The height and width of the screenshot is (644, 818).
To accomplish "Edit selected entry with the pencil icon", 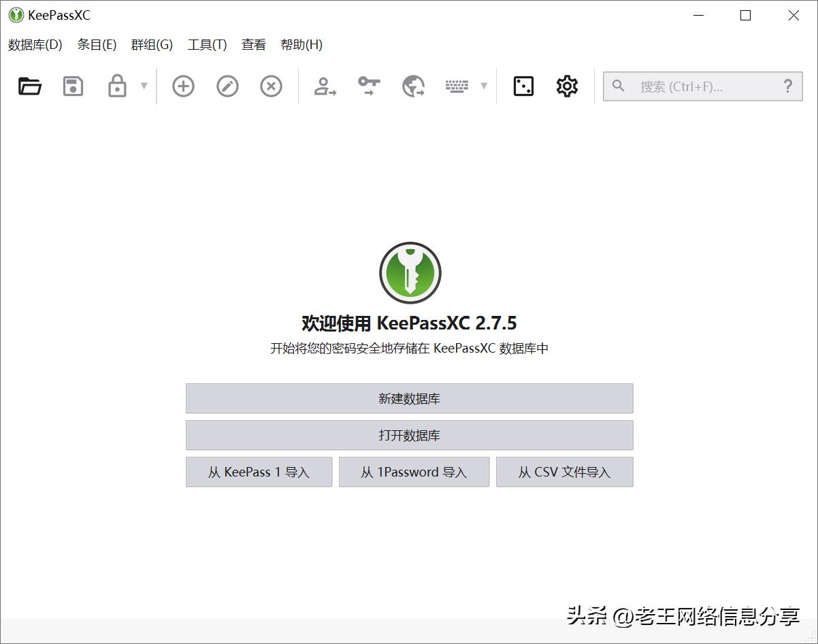I will tap(227, 86).
